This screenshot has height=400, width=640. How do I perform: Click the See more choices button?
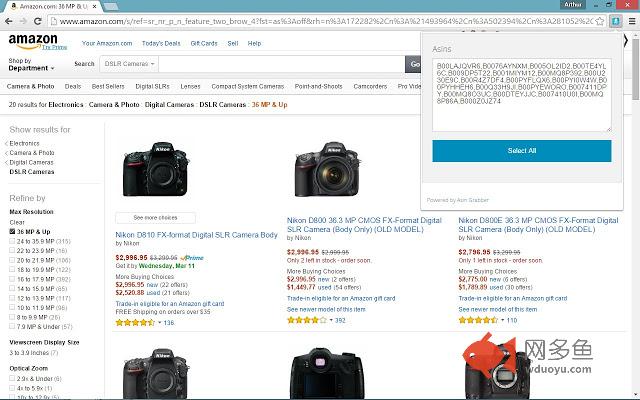click(x=155, y=218)
